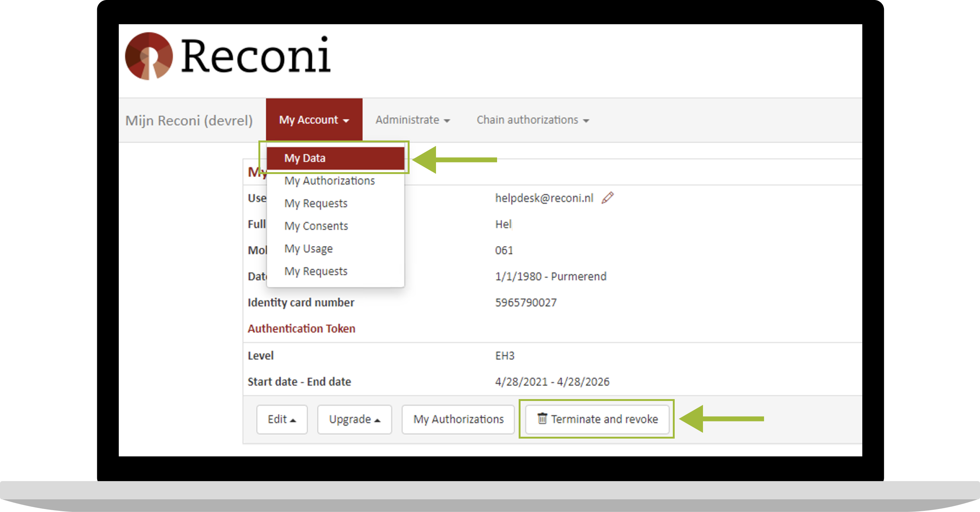Click Mijn Reconi (devrel) brand link
Screen dimensions: 980x512
point(189,120)
